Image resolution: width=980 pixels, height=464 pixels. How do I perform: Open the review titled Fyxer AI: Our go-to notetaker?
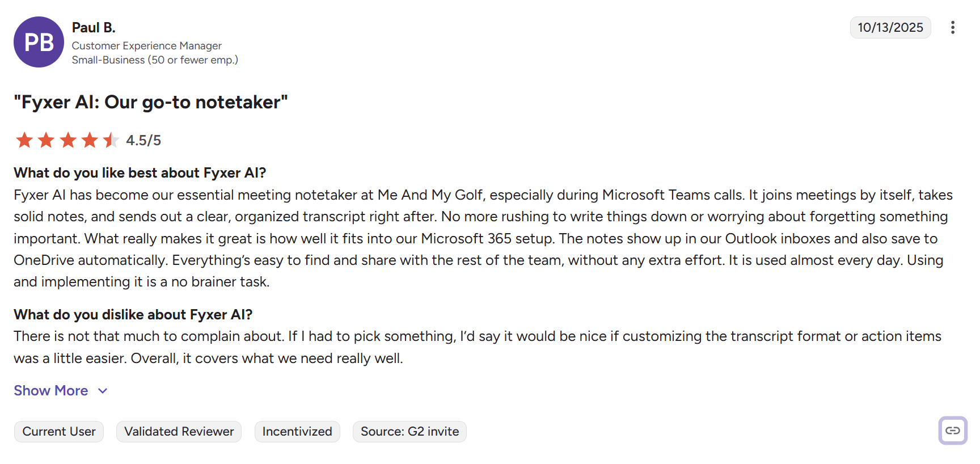tap(151, 102)
